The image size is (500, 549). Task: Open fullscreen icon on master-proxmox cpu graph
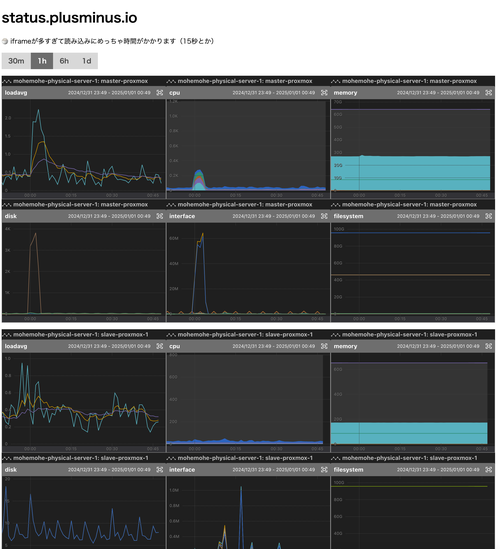click(x=324, y=93)
